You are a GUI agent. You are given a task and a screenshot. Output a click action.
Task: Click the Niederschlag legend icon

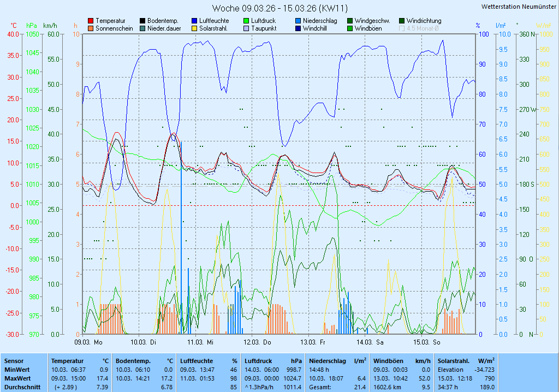coord(298,21)
